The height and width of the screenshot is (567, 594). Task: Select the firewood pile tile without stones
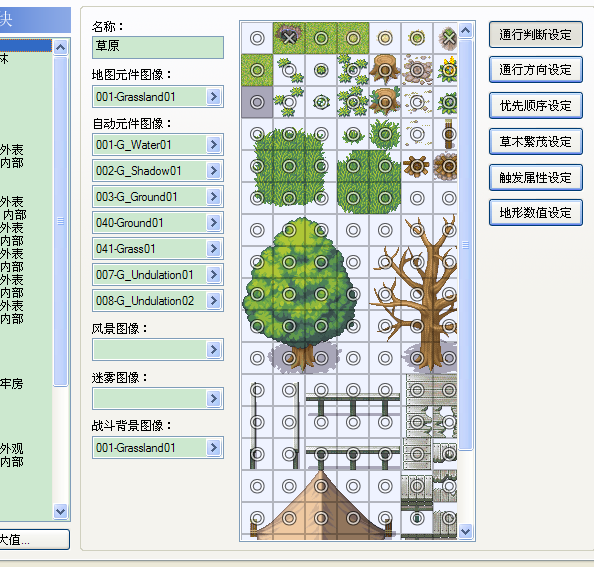point(417,166)
